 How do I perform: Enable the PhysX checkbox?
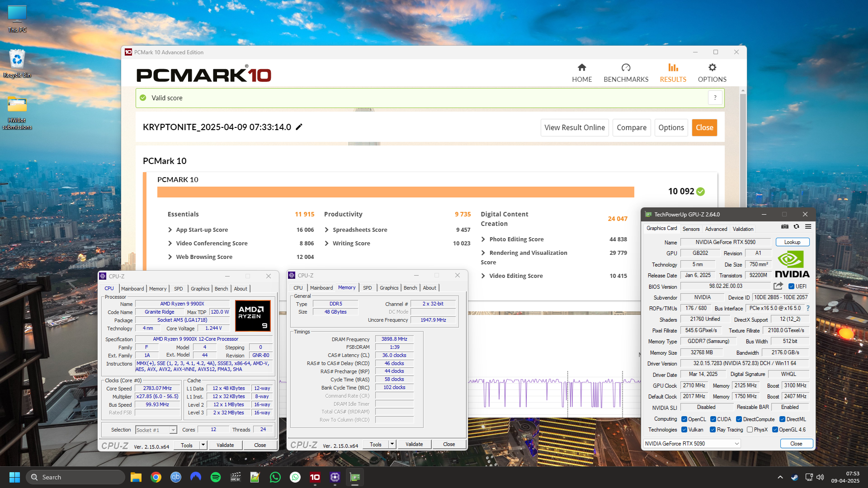750,430
